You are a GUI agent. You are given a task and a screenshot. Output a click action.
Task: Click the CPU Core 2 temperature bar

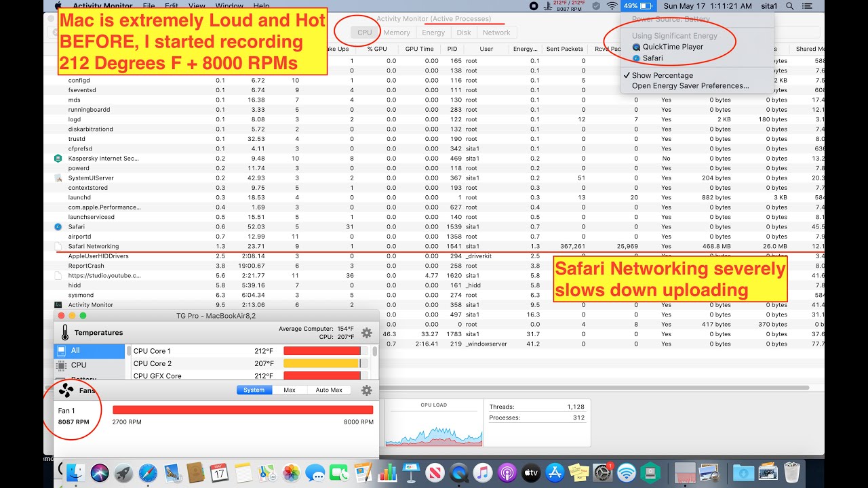click(327, 364)
